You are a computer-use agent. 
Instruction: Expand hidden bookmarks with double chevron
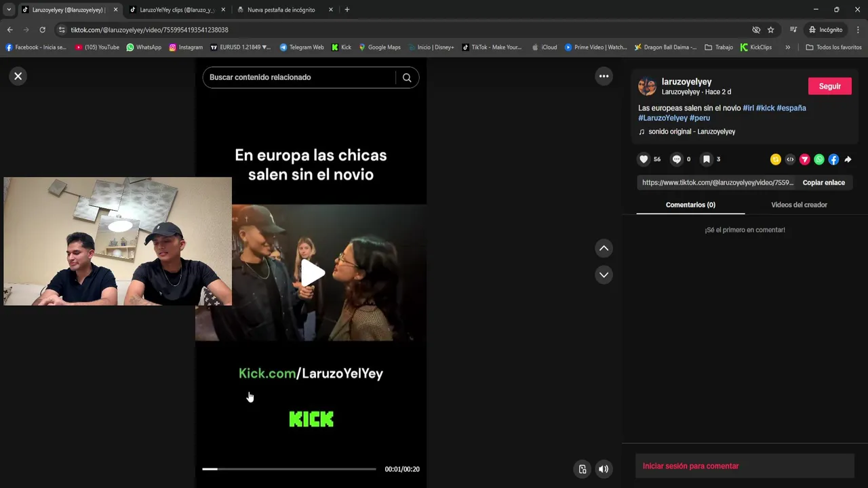tap(787, 47)
